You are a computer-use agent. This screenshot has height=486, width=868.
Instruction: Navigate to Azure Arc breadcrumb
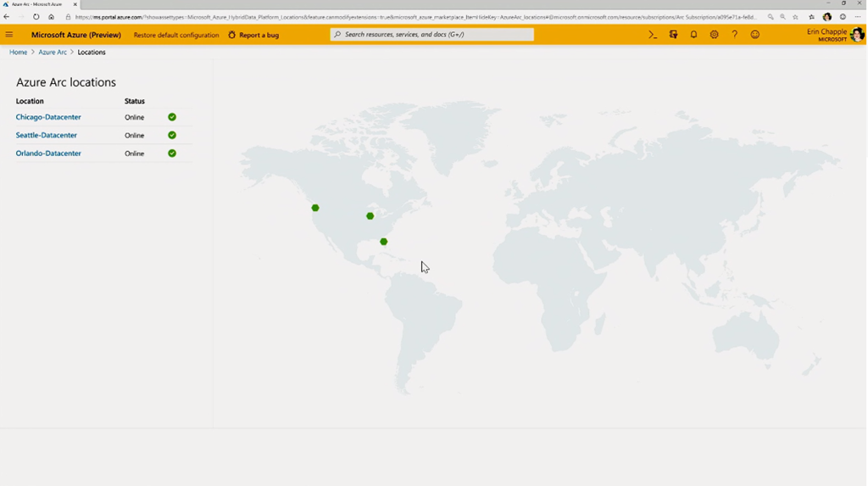point(53,53)
